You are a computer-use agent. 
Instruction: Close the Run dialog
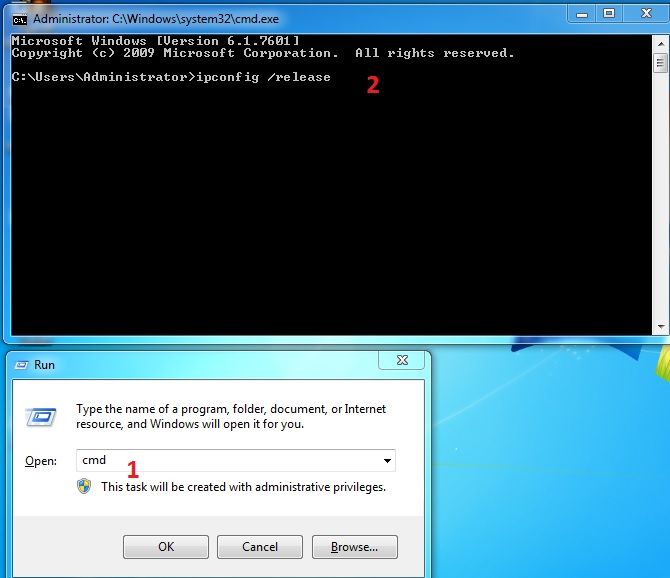pos(402,360)
